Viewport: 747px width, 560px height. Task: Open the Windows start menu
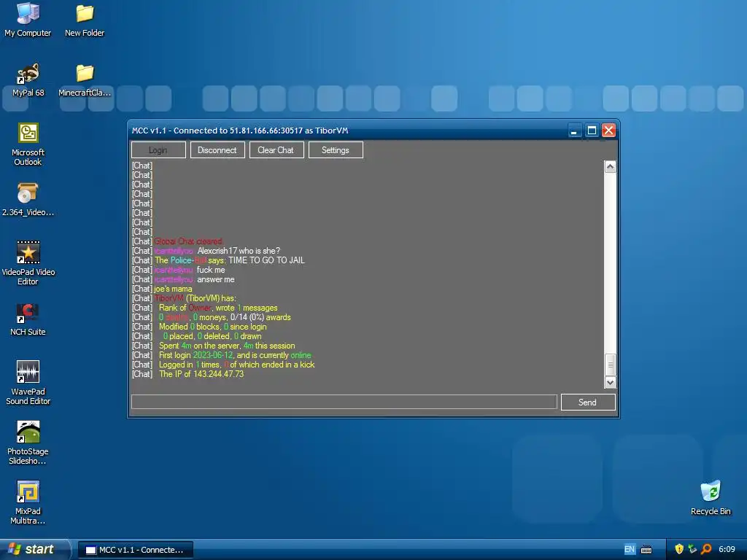[34, 550]
